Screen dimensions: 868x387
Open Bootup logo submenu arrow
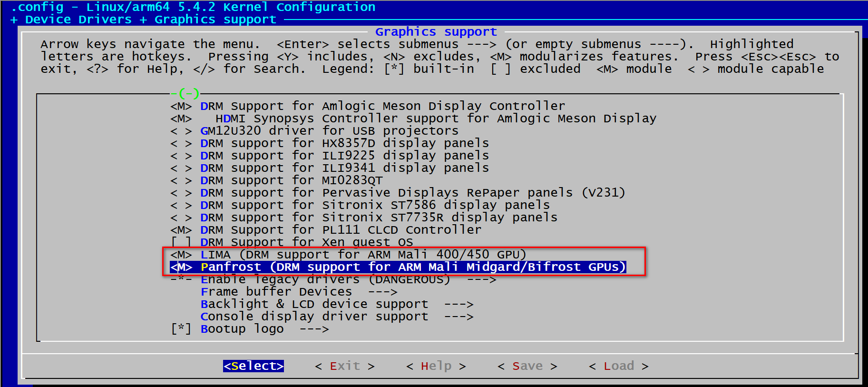[314, 329]
